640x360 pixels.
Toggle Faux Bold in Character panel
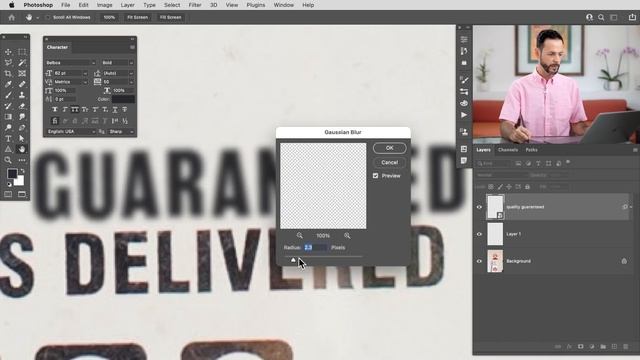click(55, 109)
